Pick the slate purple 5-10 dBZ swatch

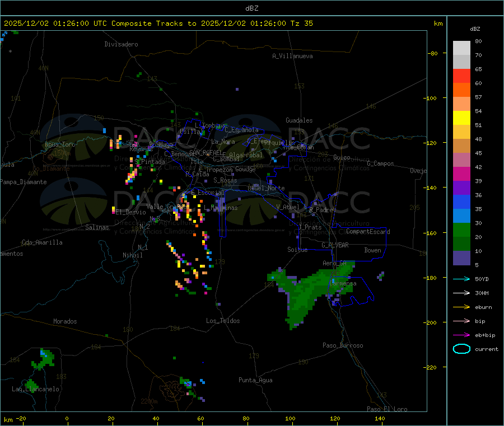tap(461, 258)
